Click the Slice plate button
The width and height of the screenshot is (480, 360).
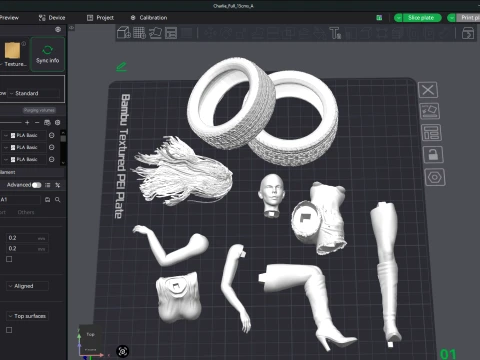pyautogui.click(x=421, y=18)
